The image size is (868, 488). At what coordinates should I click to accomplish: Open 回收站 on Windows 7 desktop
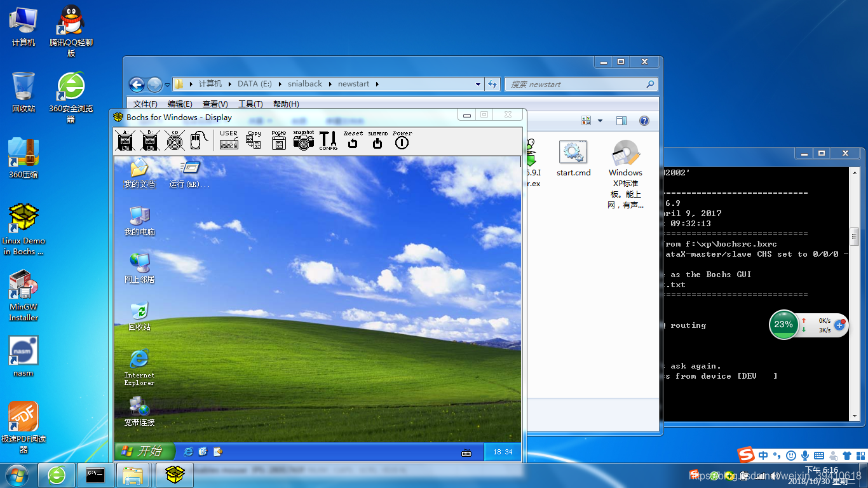pyautogui.click(x=24, y=92)
